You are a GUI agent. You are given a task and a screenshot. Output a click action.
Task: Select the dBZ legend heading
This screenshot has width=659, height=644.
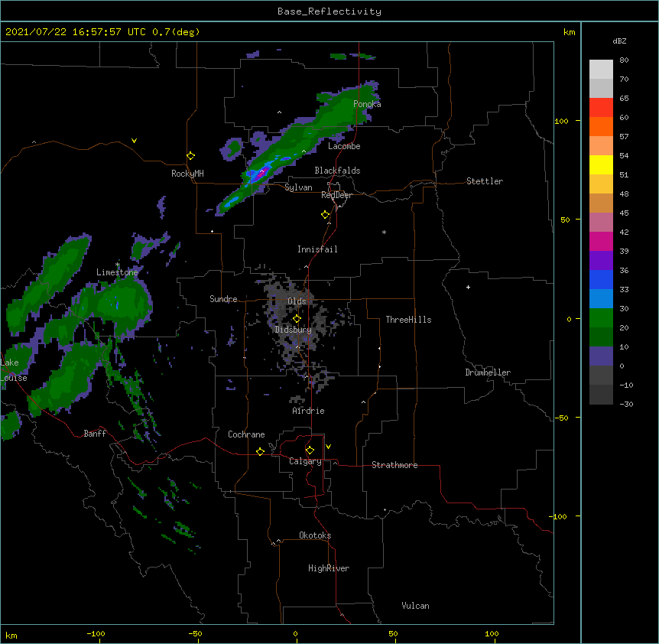(619, 41)
